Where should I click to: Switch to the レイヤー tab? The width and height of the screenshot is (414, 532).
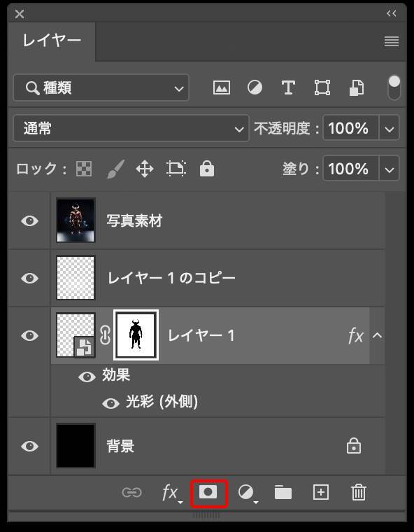click(x=52, y=41)
